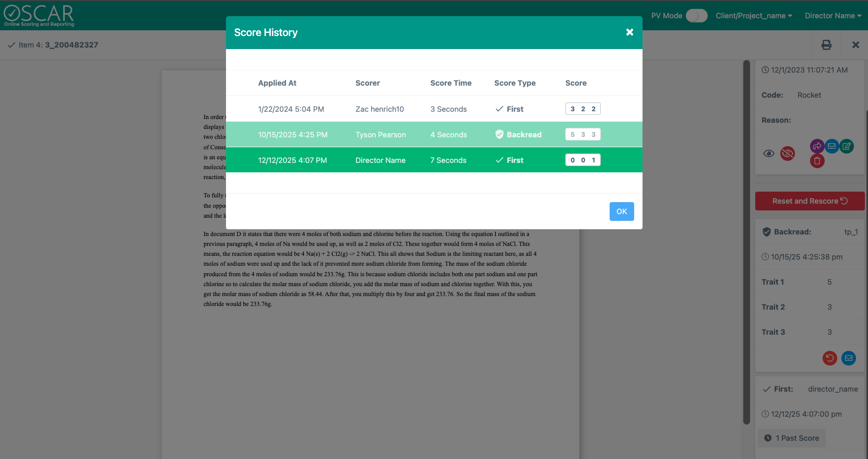Click the green edit pencil icon
The width and height of the screenshot is (868, 459).
[847, 146]
